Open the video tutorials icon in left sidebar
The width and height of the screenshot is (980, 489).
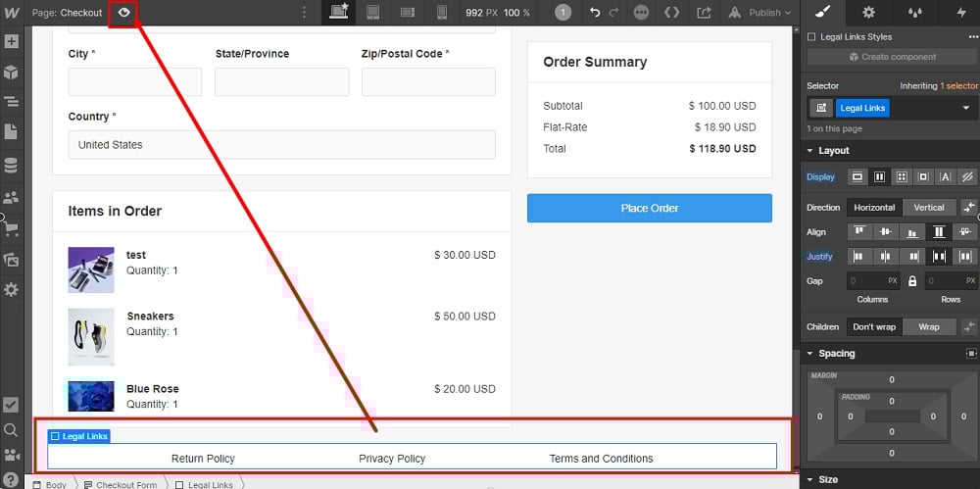pyautogui.click(x=11, y=455)
